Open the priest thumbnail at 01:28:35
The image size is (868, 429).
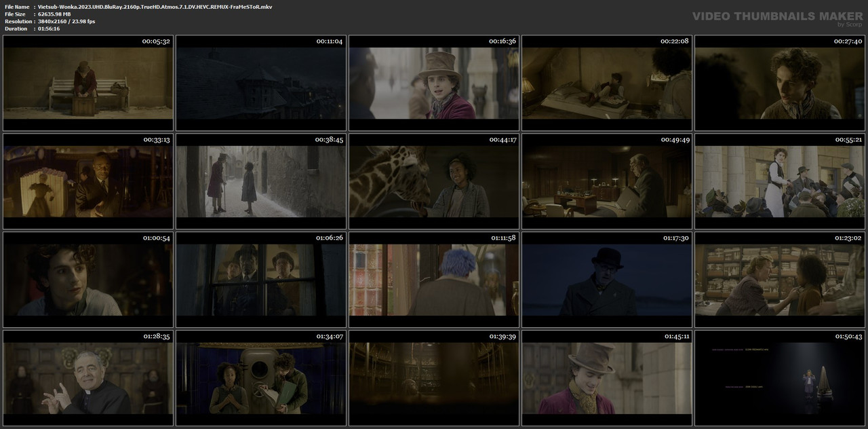[x=88, y=378]
